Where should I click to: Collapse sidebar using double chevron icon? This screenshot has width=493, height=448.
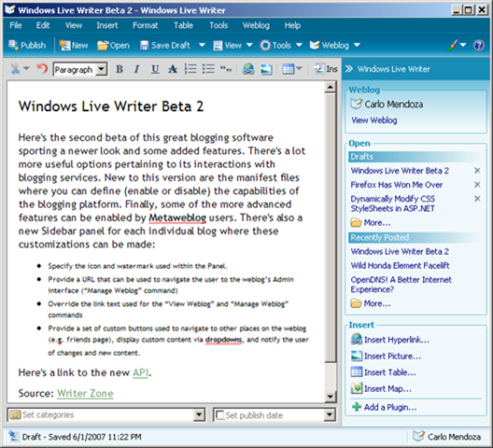(x=349, y=69)
